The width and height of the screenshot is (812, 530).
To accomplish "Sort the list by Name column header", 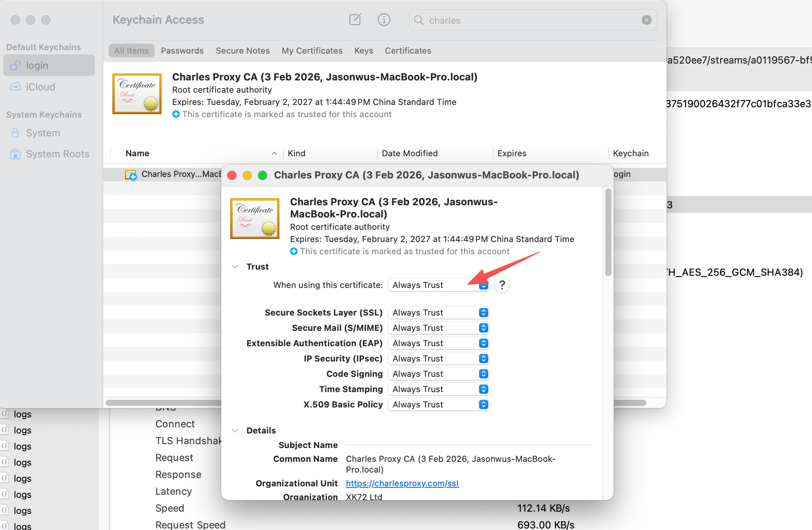I will (137, 153).
